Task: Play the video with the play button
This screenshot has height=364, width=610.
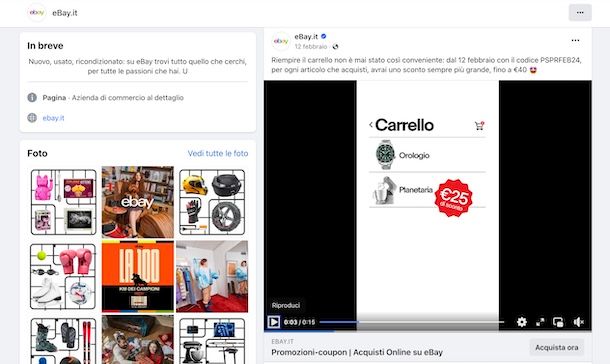Action: 273,322
